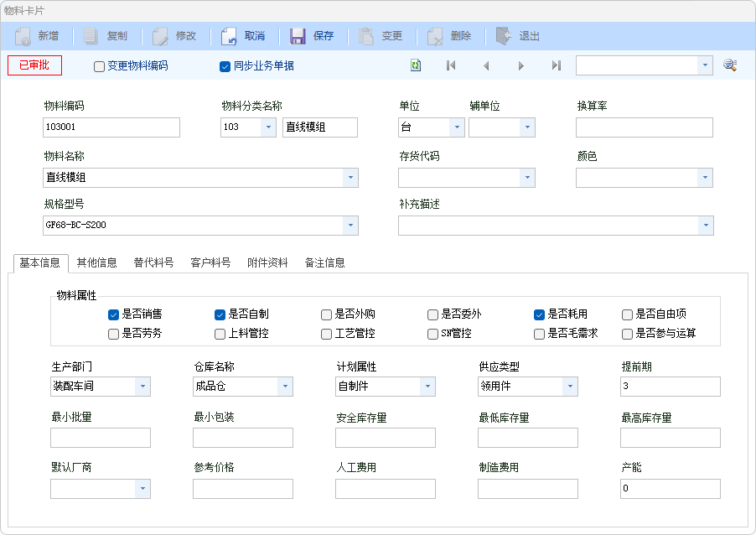Click the magnifier search icon
The height and width of the screenshot is (535, 756).
730,65
